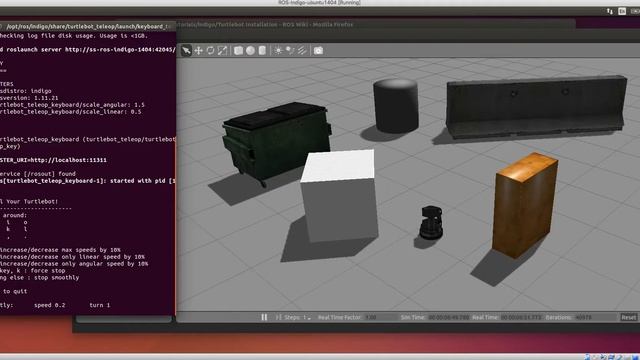Take a screenshot with the camera icon
The image size is (640, 360).
click(318, 51)
